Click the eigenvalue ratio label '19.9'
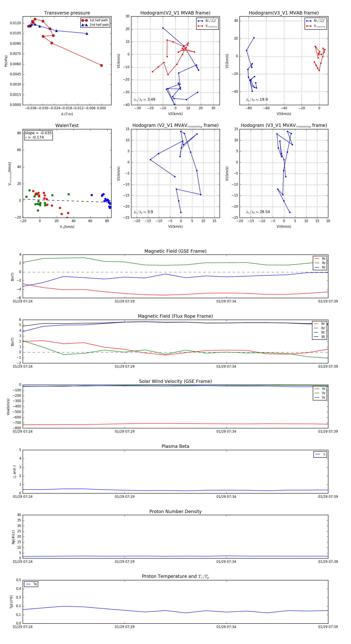 pos(264,100)
